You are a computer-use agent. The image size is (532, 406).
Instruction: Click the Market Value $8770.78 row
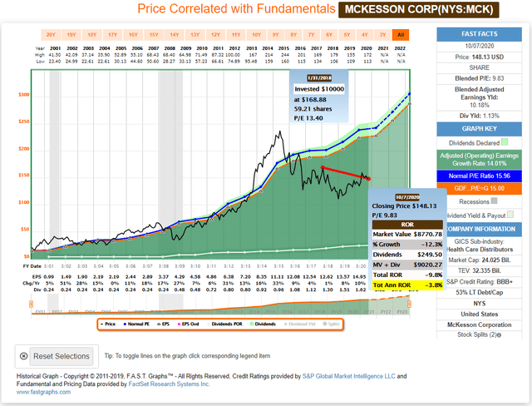(407, 235)
